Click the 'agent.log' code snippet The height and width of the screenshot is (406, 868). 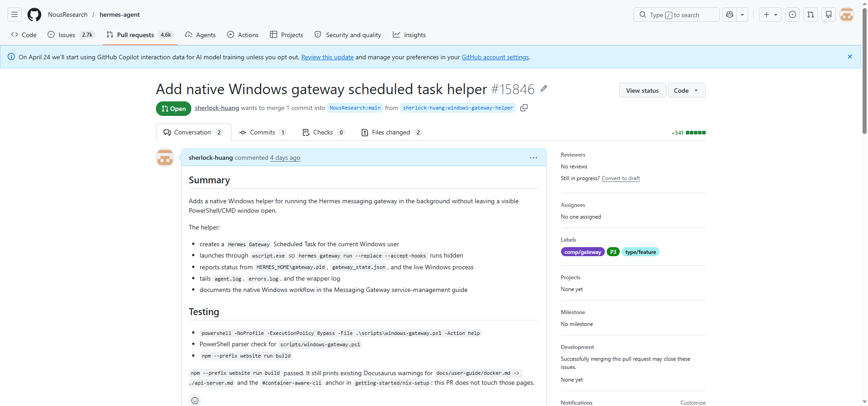tap(228, 279)
